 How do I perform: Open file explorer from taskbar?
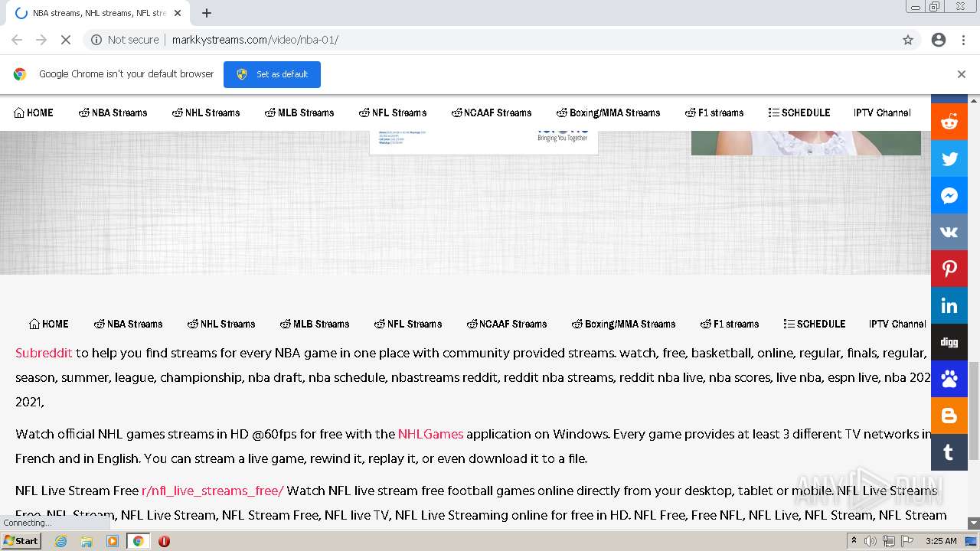click(x=87, y=541)
